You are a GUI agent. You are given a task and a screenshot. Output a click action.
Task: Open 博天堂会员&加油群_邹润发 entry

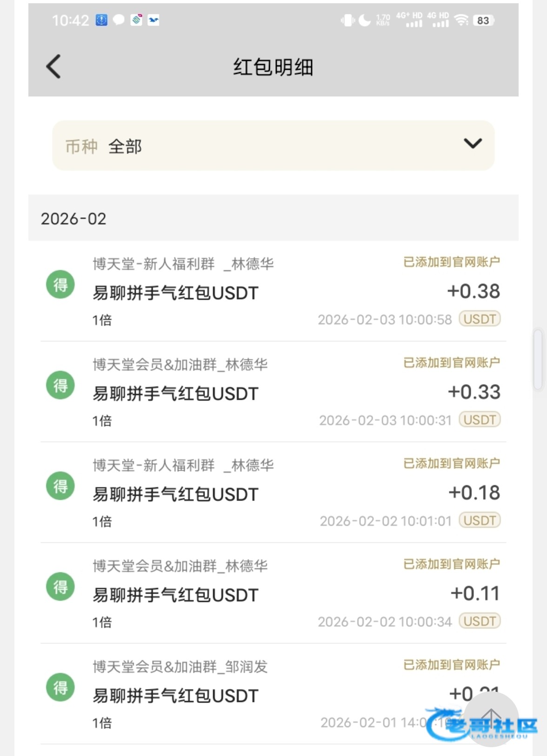coord(180,667)
